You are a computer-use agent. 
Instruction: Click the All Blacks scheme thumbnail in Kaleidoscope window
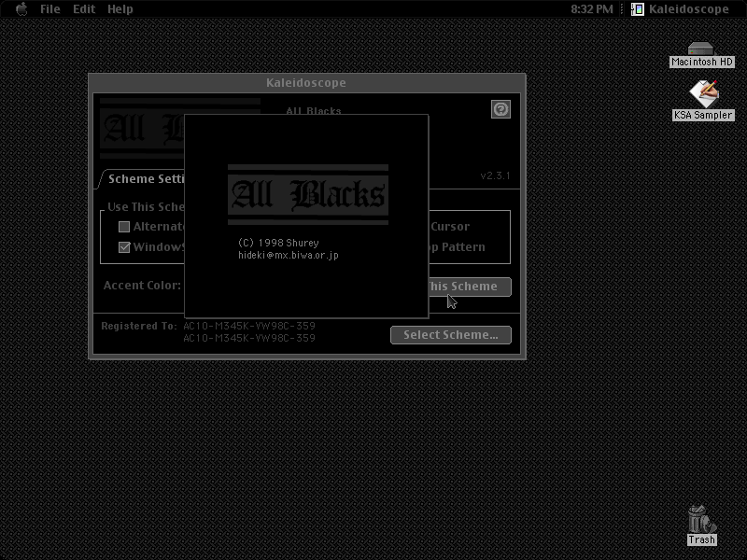coord(142,129)
